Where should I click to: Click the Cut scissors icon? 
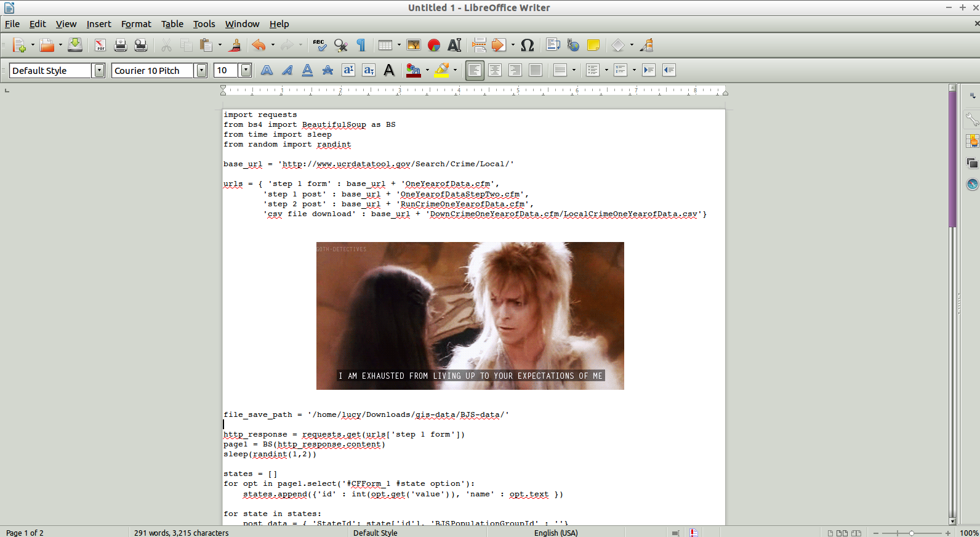pyautogui.click(x=166, y=45)
